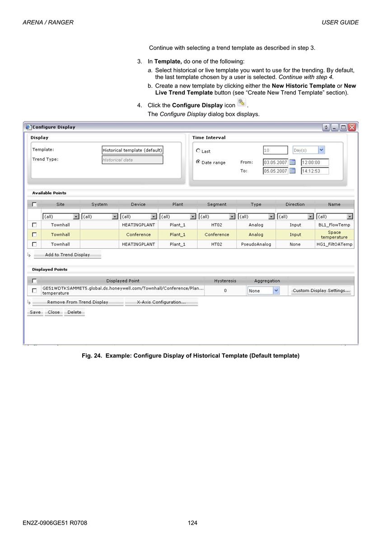Open the calendar picker for the To date
This screenshot has width=392, height=554.
(x=292, y=171)
